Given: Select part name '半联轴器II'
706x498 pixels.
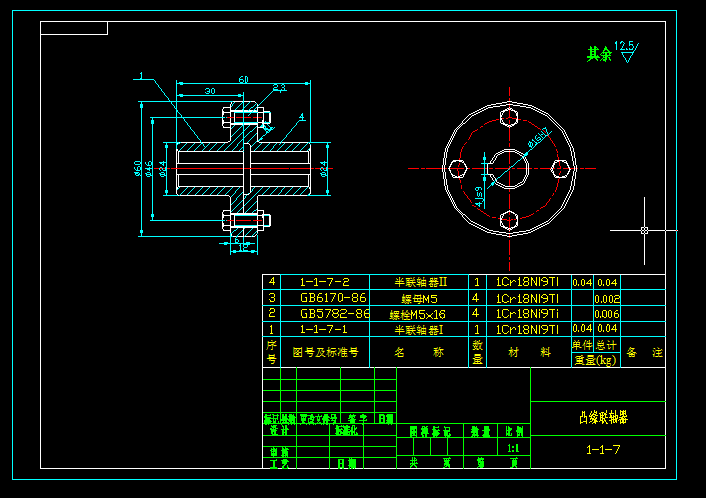Looking at the screenshot, I should point(421,282).
